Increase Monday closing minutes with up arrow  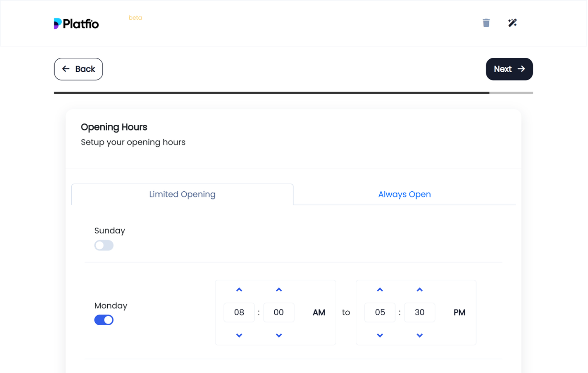pyautogui.click(x=419, y=290)
